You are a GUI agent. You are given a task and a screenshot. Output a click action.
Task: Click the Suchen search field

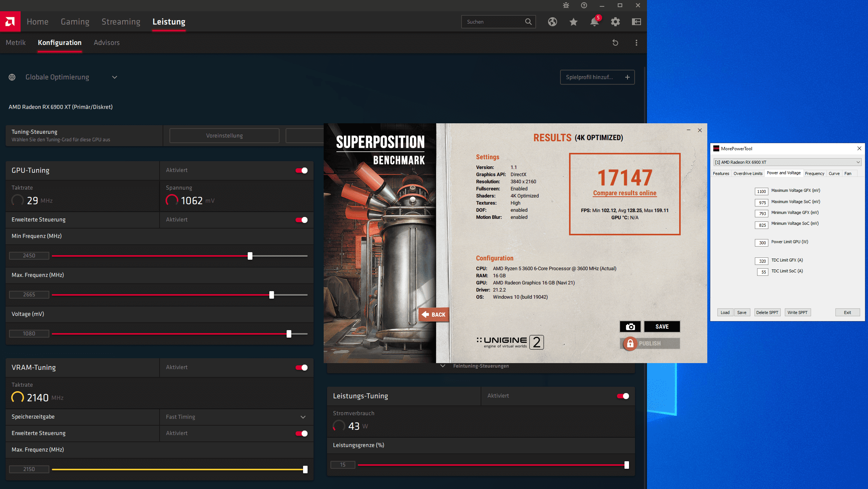click(x=494, y=22)
